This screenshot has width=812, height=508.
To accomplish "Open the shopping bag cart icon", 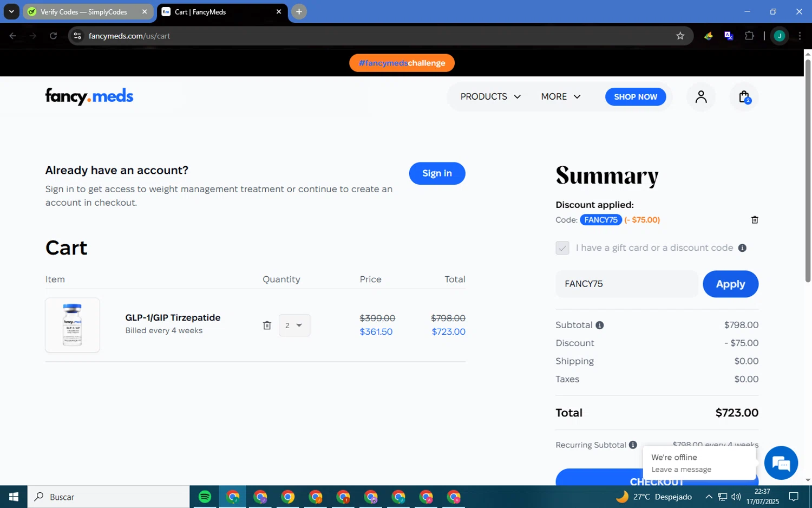I will pyautogui.click(x=744, y=97).
